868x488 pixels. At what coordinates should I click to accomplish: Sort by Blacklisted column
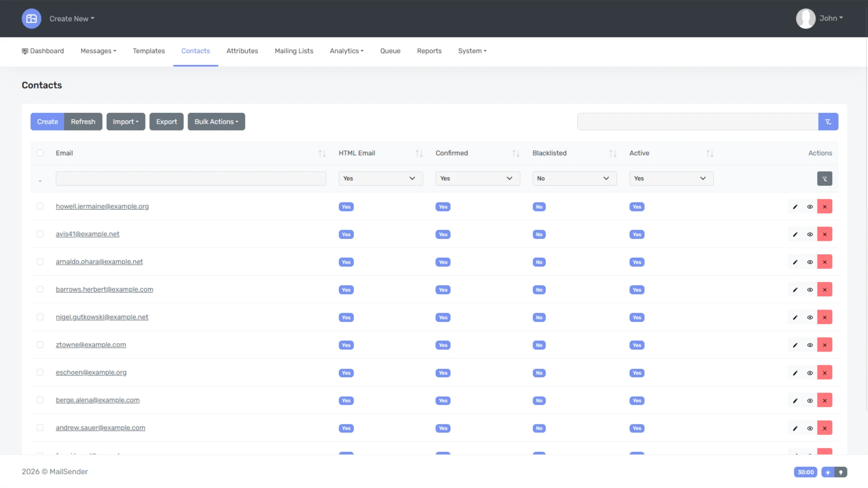tap(613, 154)
